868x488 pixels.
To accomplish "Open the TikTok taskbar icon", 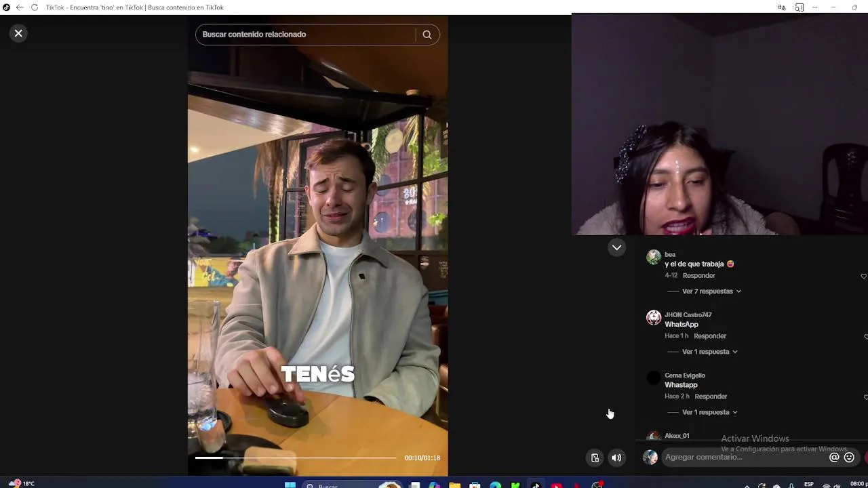I will [x=536, y=485].
